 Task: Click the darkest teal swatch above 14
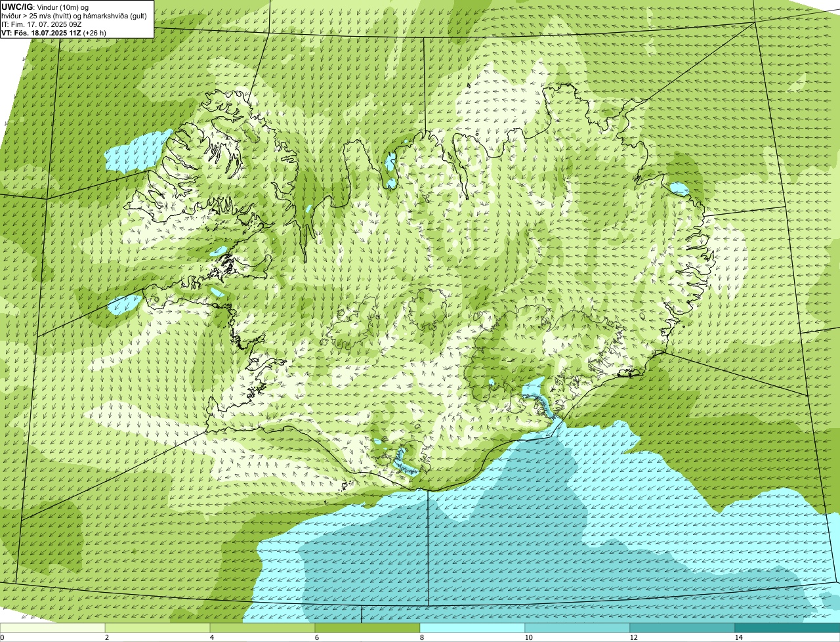[787, 628]
